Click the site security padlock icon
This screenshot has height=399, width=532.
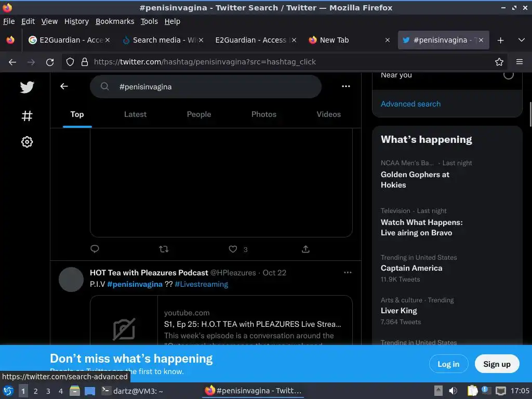85,62
